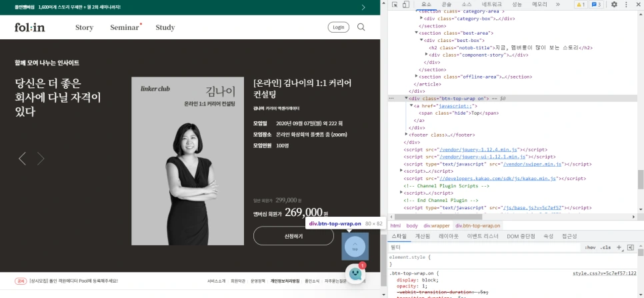This screenshot has width=644, height=298.
Task: Open the 접근성 tab
Action: 569,236
